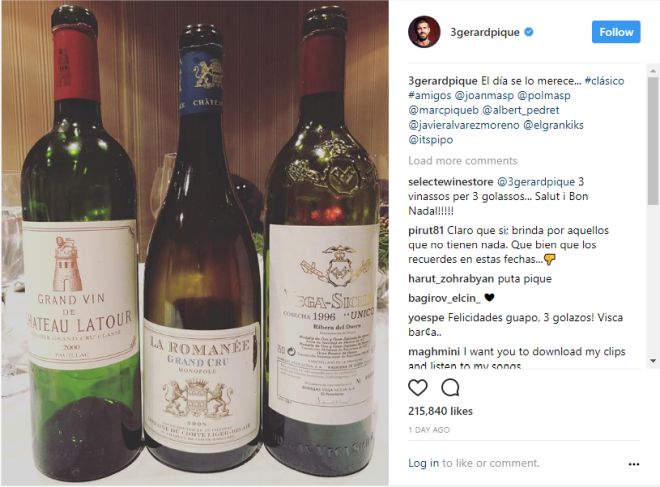660x487 pixels.
Task: Open the @itspipo mention
Action: coord(431,140)
